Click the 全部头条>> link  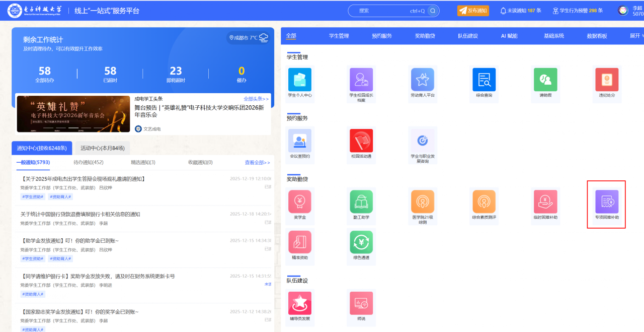[256, 99]
